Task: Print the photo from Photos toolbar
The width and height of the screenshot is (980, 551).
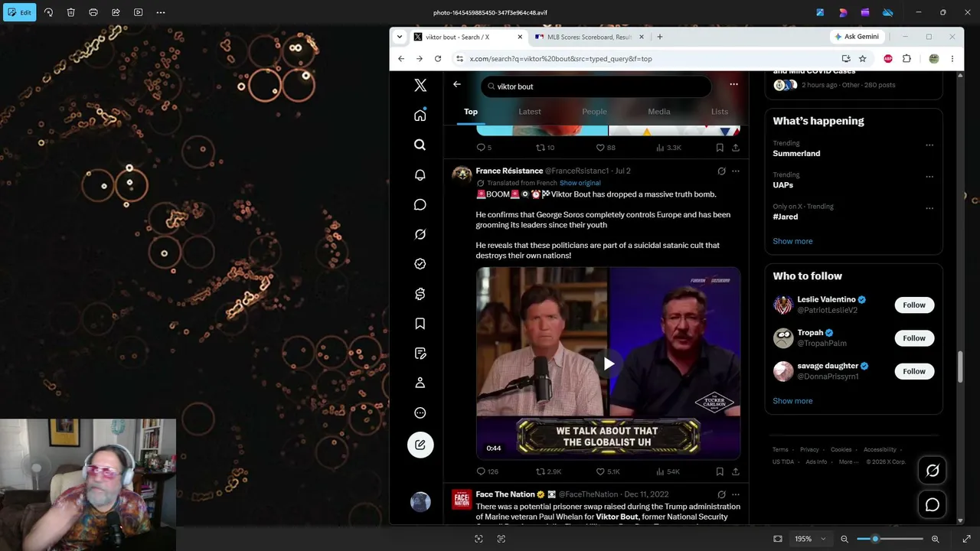Action: [93, 12]
